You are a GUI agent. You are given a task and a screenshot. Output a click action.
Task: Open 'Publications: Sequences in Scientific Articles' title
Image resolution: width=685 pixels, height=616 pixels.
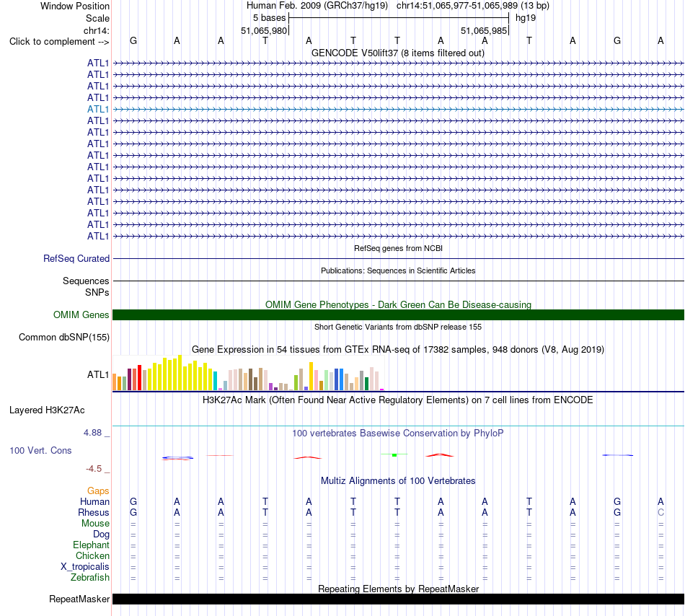click(x=398, y=270)
